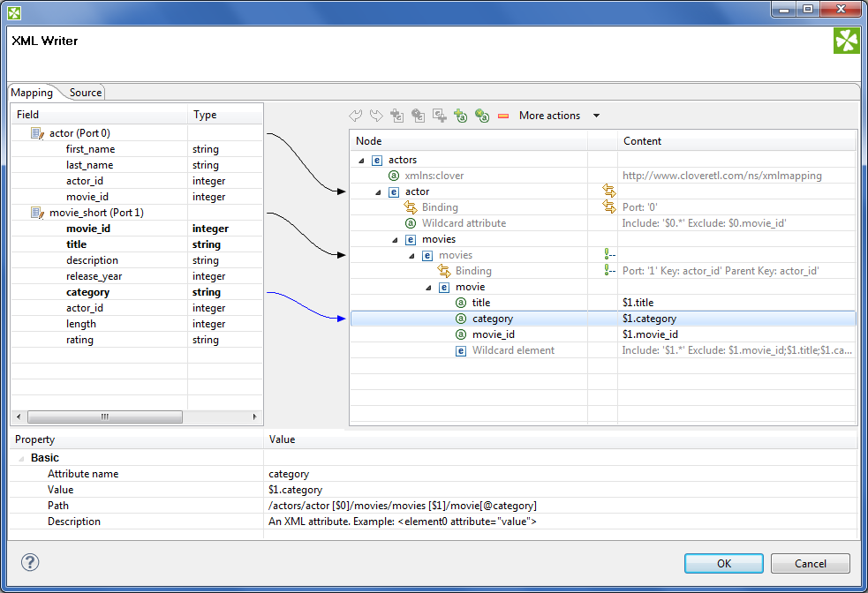The width and height of the screenshot is (868, 593).
Task: Click the Cancel button
Action: [810, 563]
